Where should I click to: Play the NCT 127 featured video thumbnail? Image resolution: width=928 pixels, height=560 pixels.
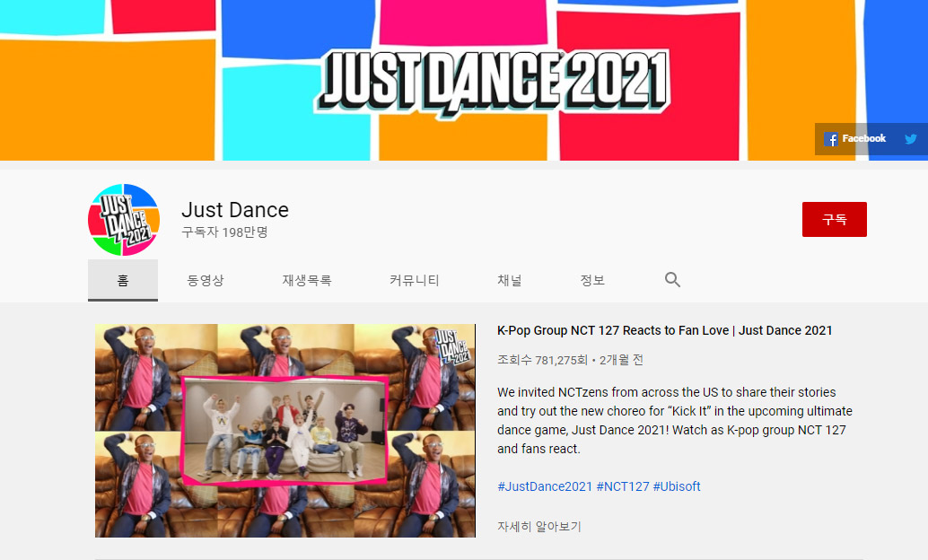coord(285,431)
